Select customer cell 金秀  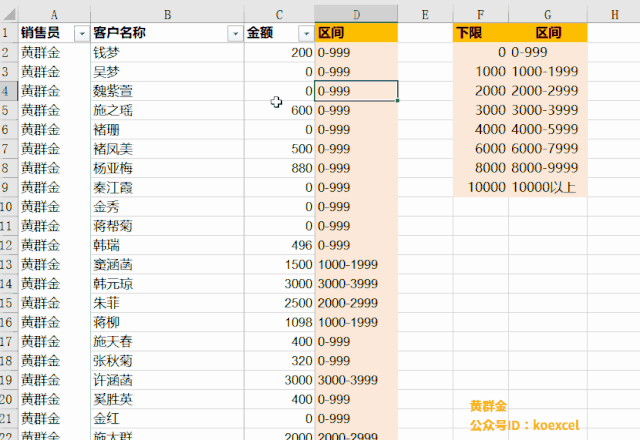click(167, 207)
